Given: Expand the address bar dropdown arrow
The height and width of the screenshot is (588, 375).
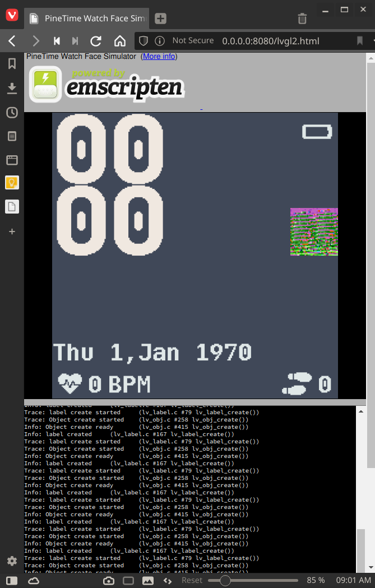Looking at the screenshot, I should point(373,41).
